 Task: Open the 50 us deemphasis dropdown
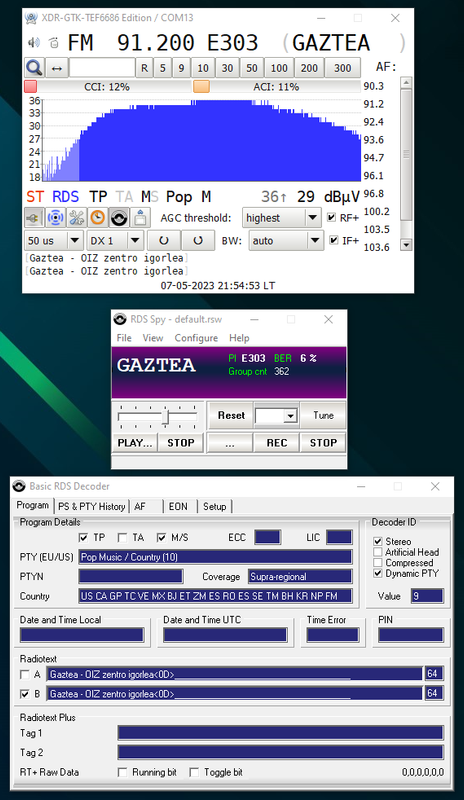pos(53,240)
